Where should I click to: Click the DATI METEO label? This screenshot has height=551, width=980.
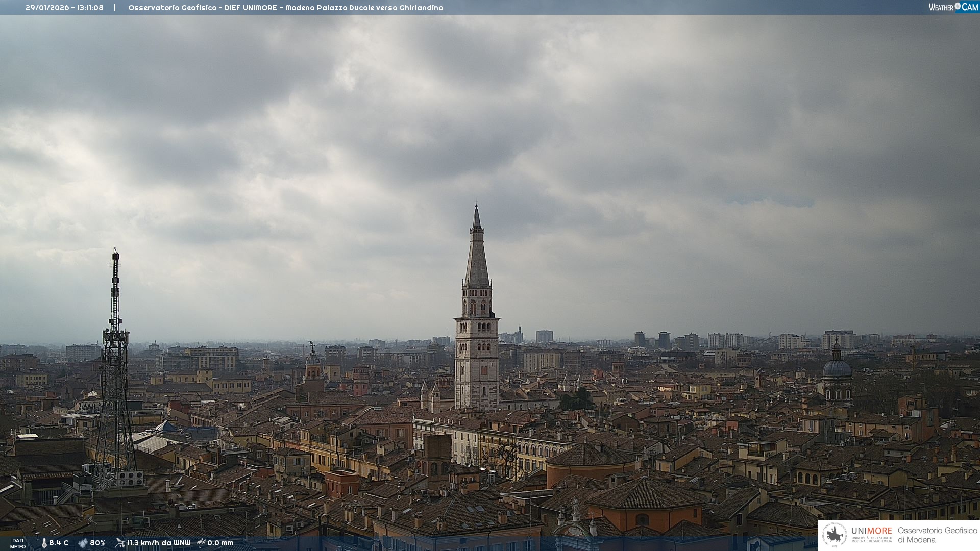point(18,543)
